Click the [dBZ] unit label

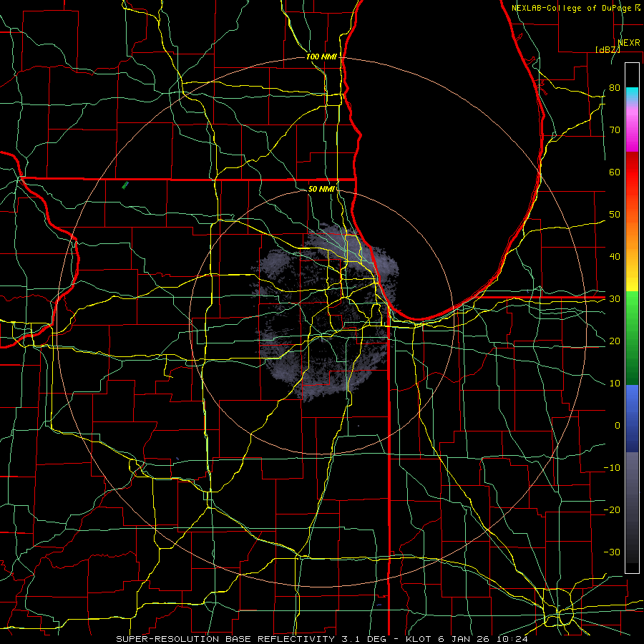(x=608, y=49)
